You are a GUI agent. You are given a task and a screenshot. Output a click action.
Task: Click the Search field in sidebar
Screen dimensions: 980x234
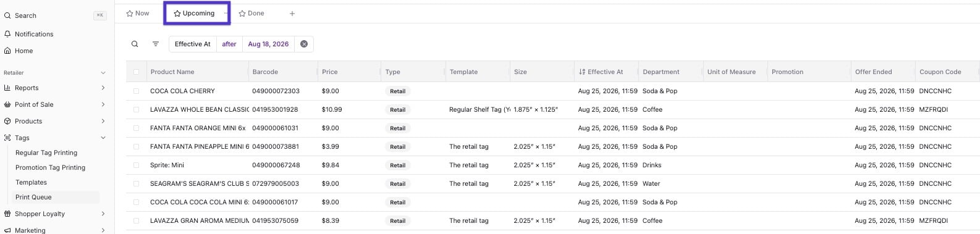point(56,15)
